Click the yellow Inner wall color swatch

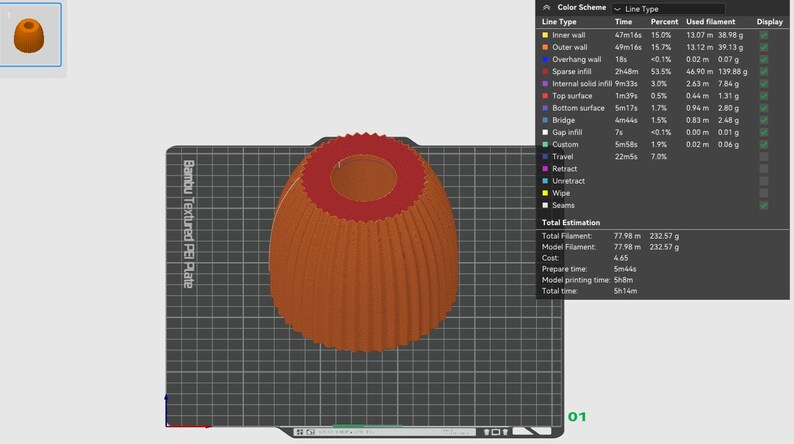click(545, 35)
